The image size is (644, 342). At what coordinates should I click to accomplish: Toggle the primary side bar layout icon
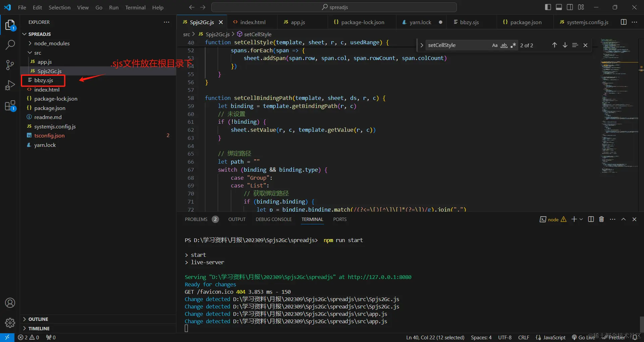click(548, 7)
